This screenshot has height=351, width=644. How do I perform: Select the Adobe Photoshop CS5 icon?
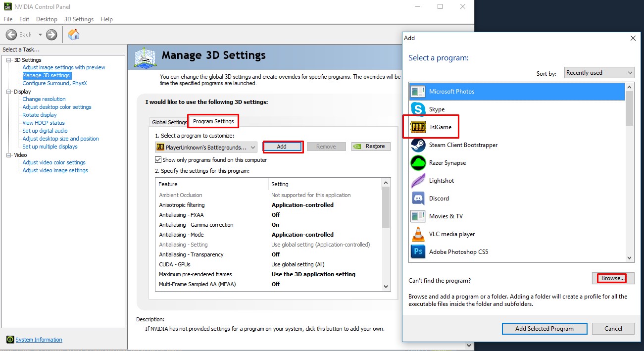[418, 252]
